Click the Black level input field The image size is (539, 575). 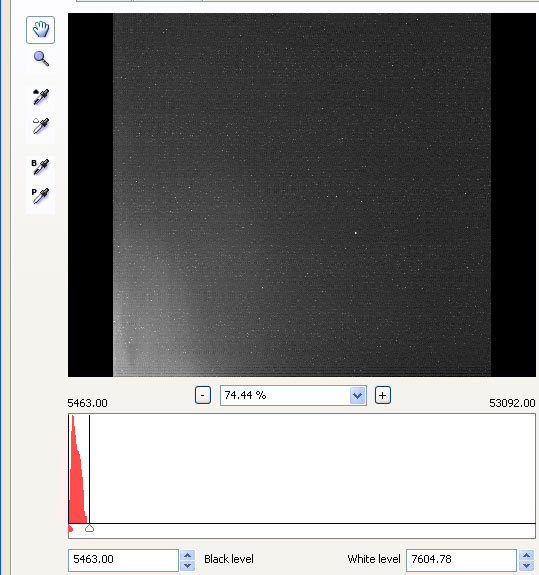(124, 560)
